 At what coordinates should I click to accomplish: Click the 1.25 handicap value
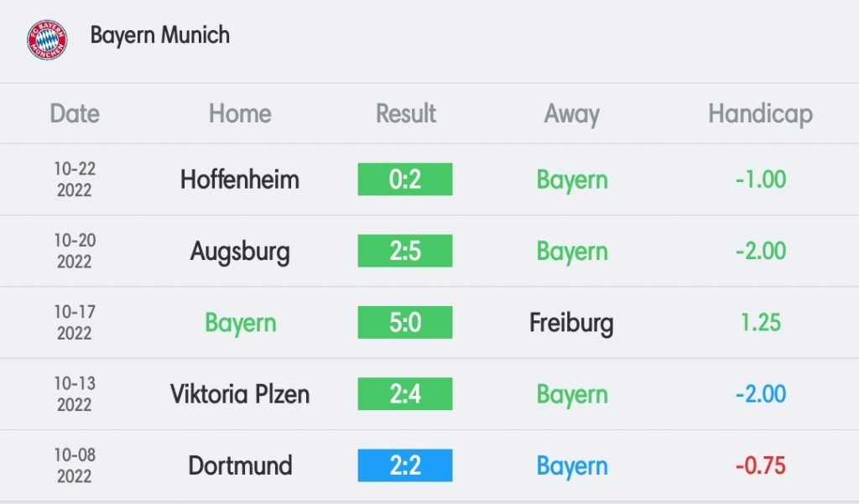click(760, 323)
